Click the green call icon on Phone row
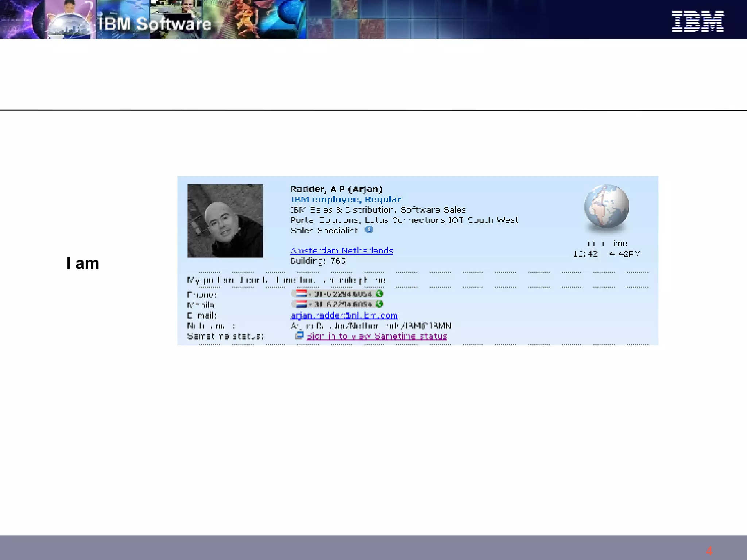The image size is (747, 560). 379,293
